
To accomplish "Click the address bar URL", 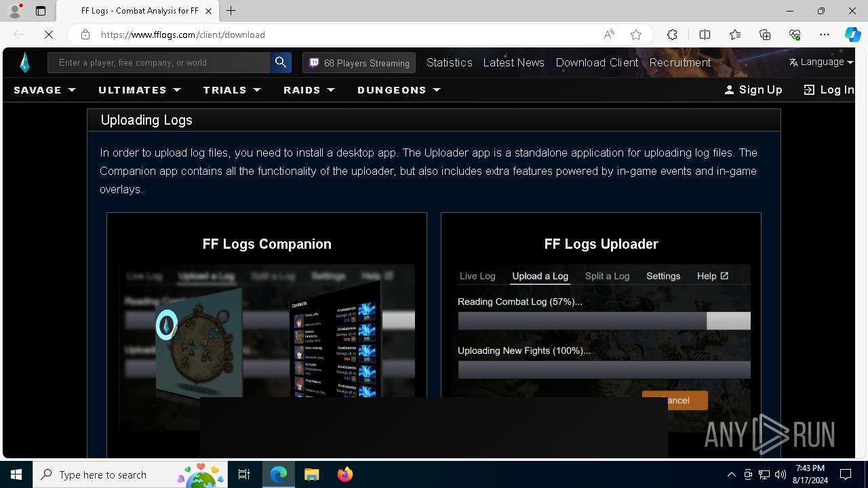I will coord(183,35).
